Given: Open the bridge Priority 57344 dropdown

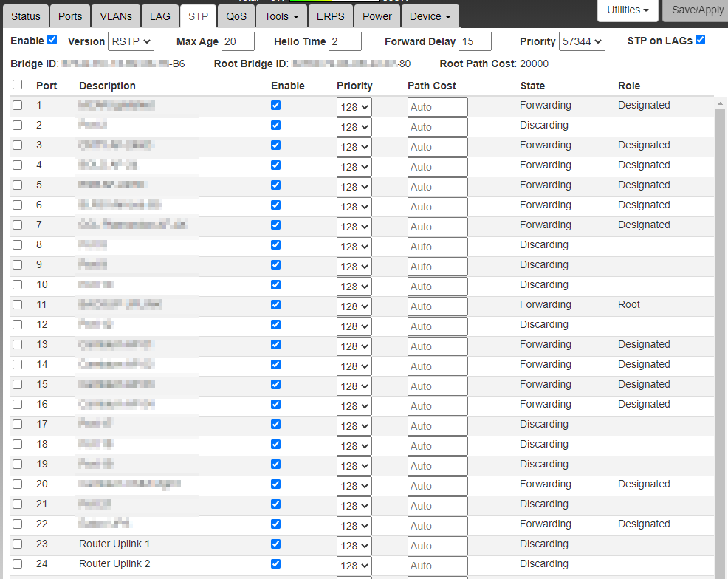Looking at the screenshot, I should [581, 41].
